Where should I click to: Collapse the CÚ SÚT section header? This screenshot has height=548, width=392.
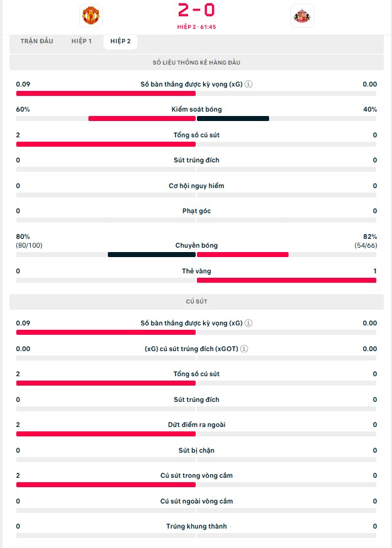[196, 302]
